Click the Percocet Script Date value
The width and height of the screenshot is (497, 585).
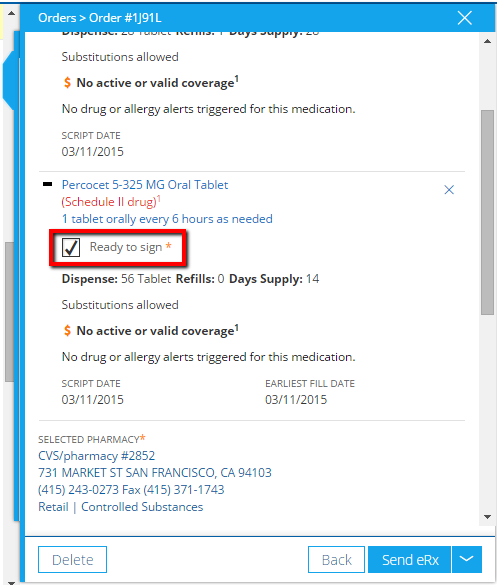point(93,400)
